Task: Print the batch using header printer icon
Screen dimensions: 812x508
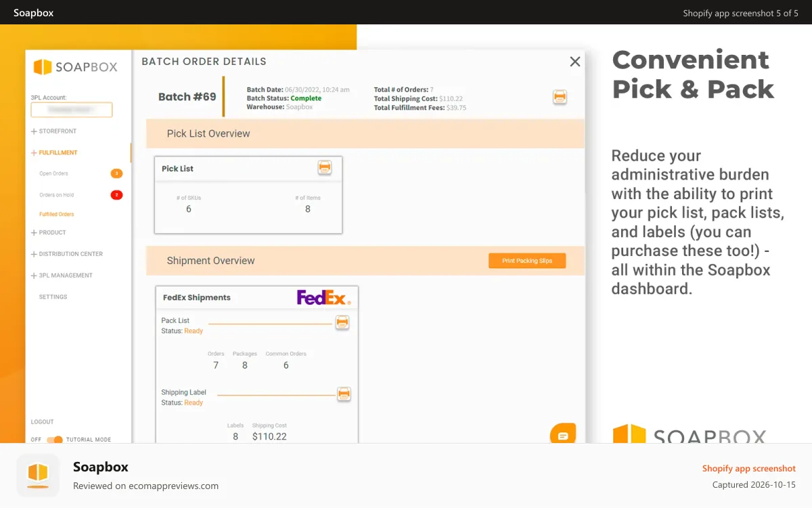Action: pos(560,97)
